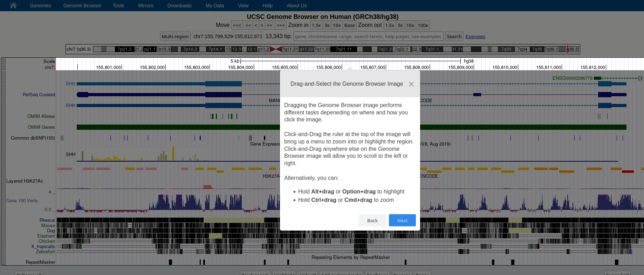Click the single < move-left button
Screen dimensions: 644x275
tap(256, 25)
